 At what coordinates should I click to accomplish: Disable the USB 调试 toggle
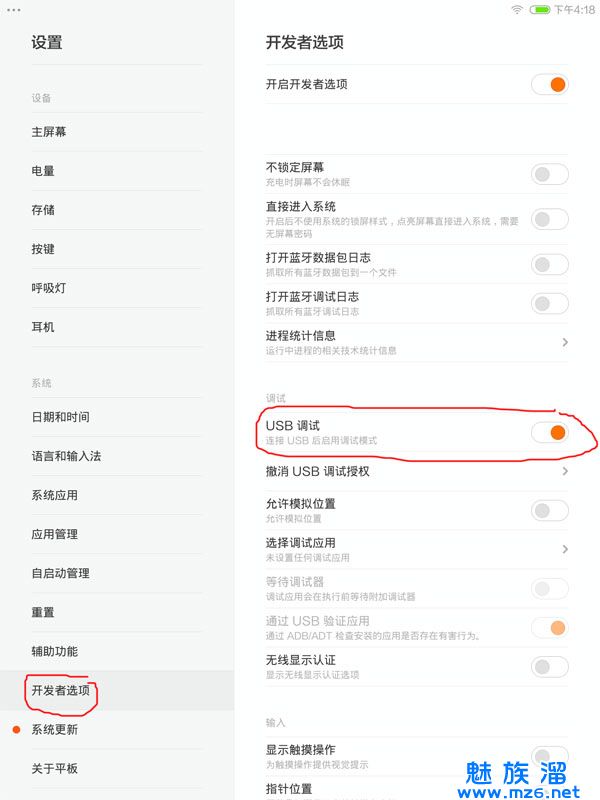[x=549, y=432]
